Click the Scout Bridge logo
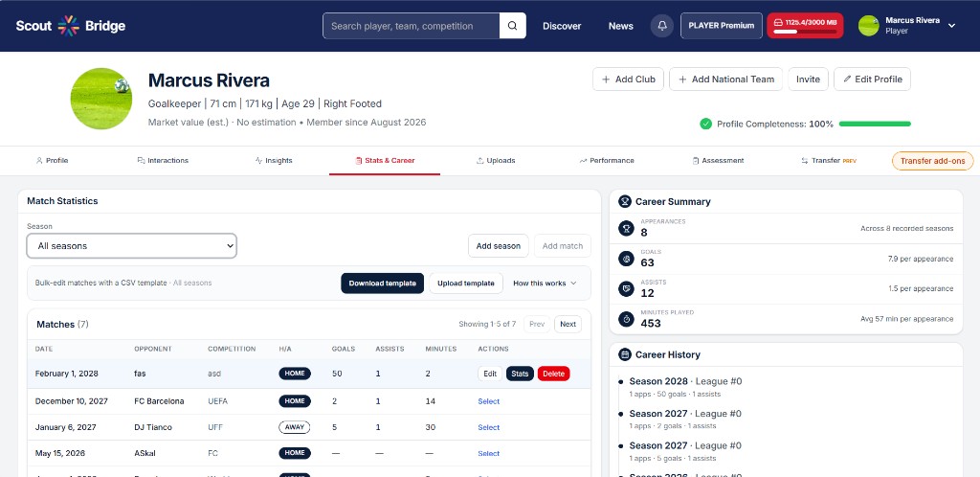Viewport: 980px width, 477px height. (71, 26)
